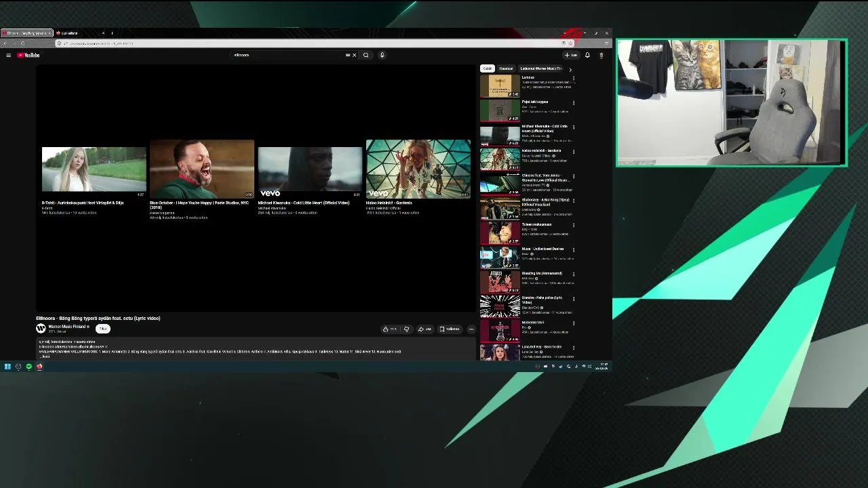Open the YouTube notifications bell
This screenshot has width=868, height=488.
(x=587, y=55)
